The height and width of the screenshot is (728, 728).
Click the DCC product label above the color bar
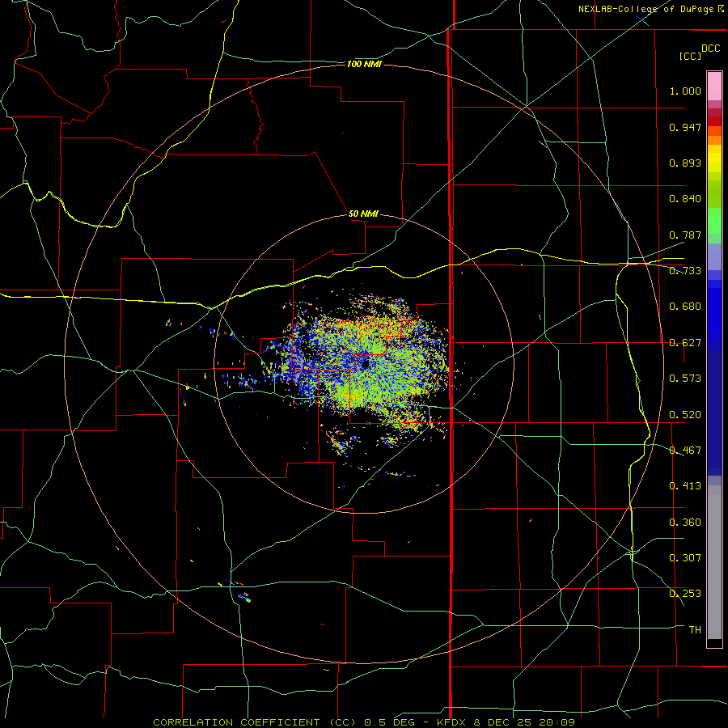tap(710, 49)
